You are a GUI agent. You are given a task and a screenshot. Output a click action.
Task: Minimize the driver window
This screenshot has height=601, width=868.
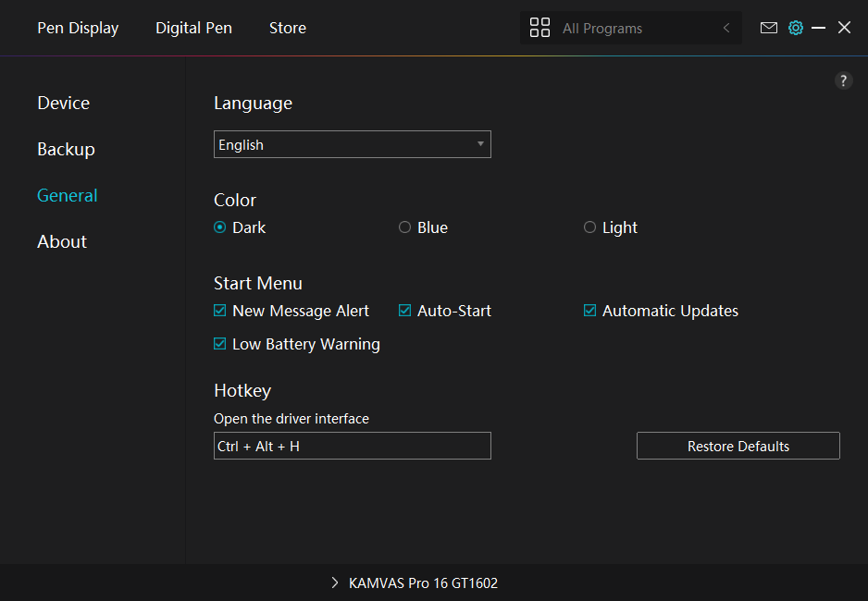point(818,28)
